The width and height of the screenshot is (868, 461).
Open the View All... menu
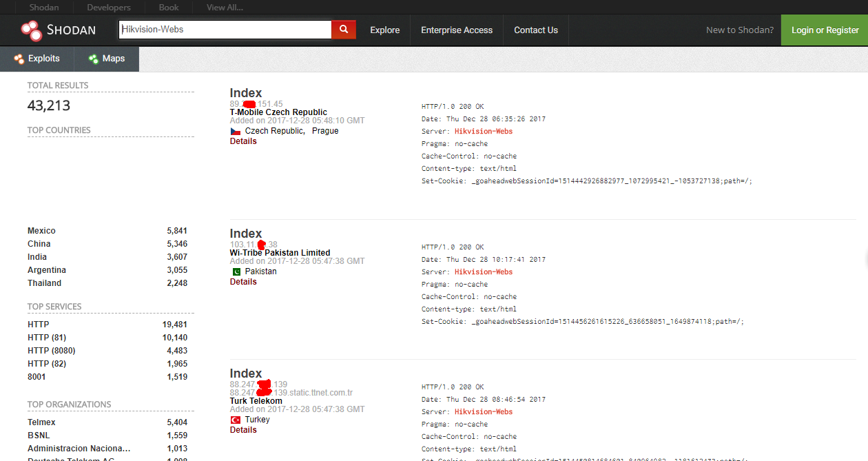click(x=225, y=8)
